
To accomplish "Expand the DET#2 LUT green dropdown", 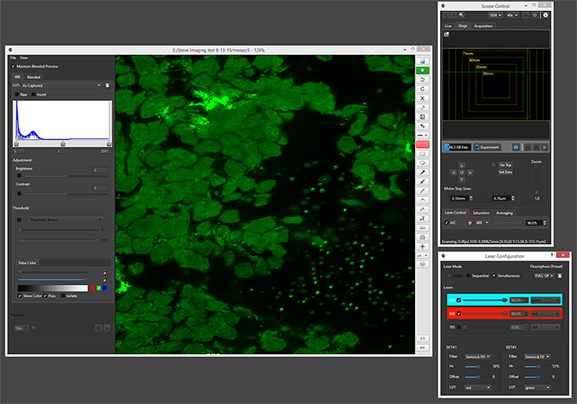I will coord(537,387).
